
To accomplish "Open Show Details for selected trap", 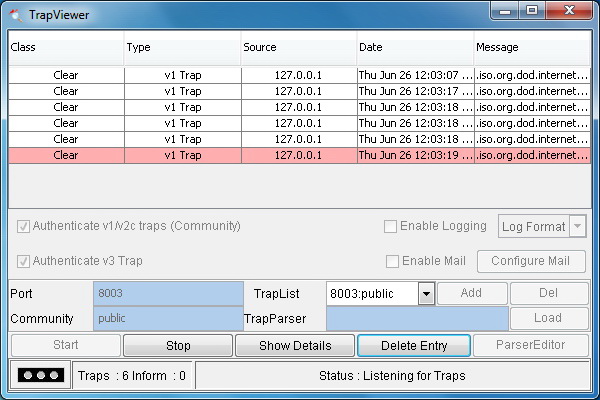I will click(x=295, y=345).
